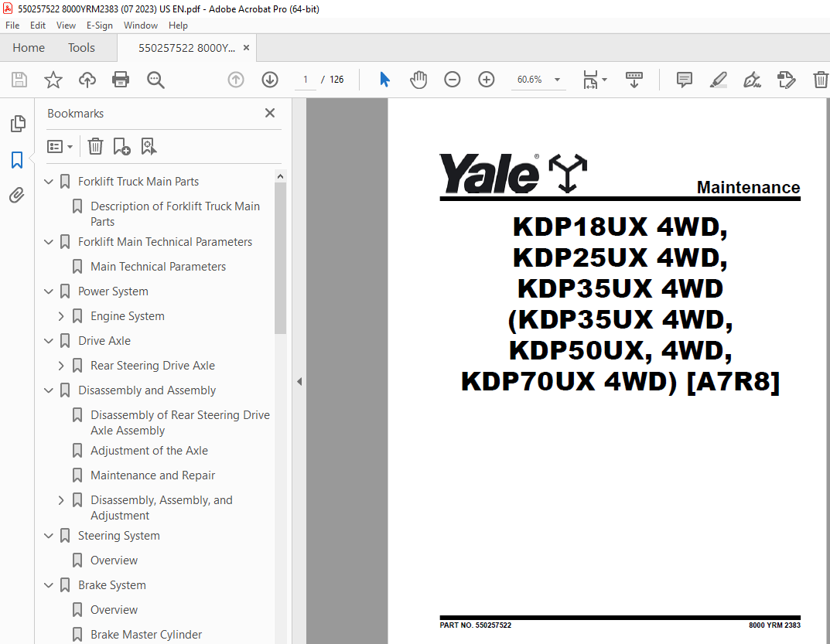Open Disassembly of Rear Steering Drive Axle Assembly
The height and width of the screenshot is (644, 830).
pyautogui.click(x=180, y=423)
